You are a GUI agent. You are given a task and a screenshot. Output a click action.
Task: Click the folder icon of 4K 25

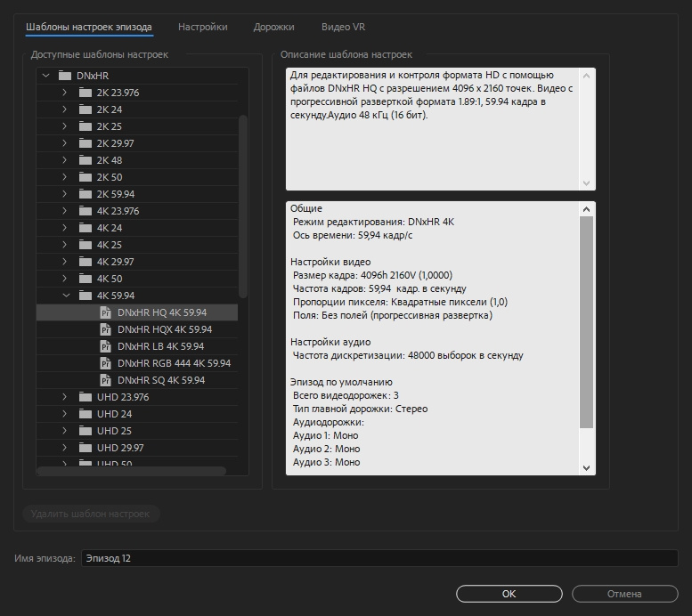coord(85,245)
